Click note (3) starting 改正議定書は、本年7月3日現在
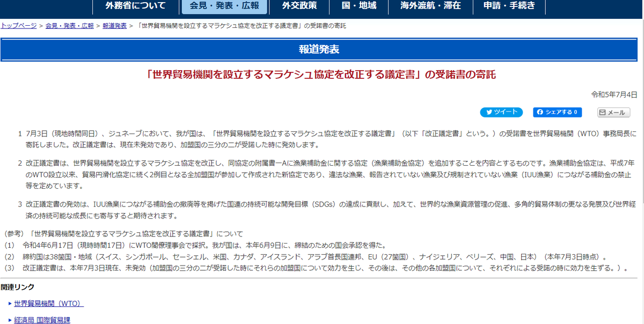 point(317,268)
